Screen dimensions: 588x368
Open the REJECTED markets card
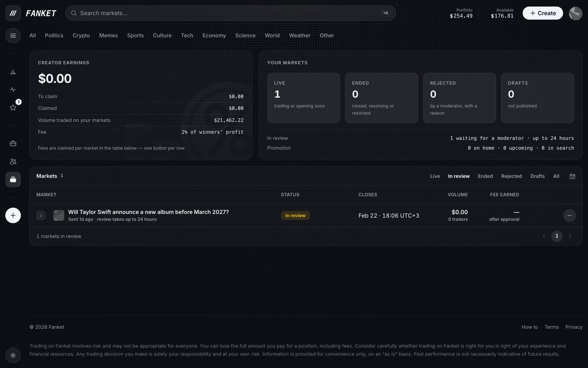click(x=459, y=98)
